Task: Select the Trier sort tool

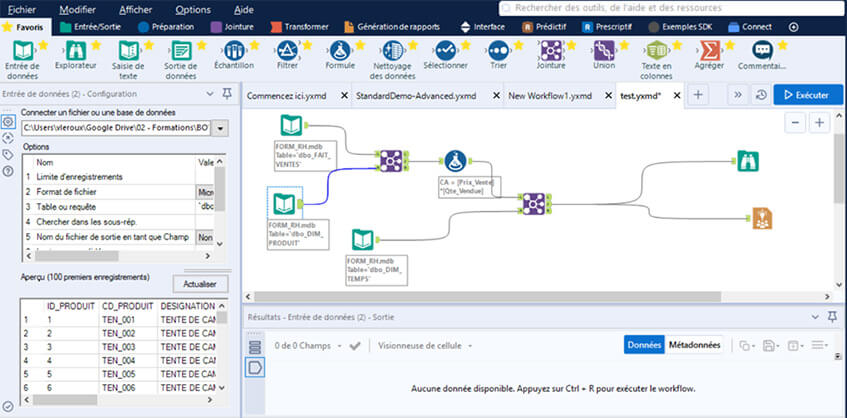Action: [x=498, y=51]
